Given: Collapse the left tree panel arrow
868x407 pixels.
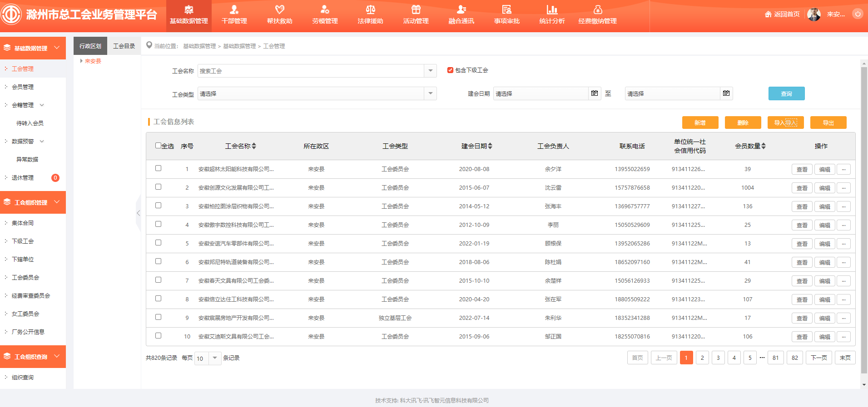Looking at the screenshot, I should [x=139, y=213].
